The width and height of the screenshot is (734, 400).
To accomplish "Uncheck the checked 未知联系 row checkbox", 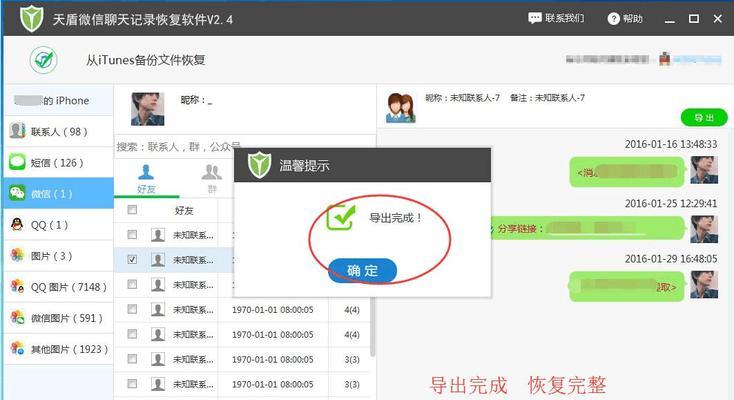I will pos(132,259).
